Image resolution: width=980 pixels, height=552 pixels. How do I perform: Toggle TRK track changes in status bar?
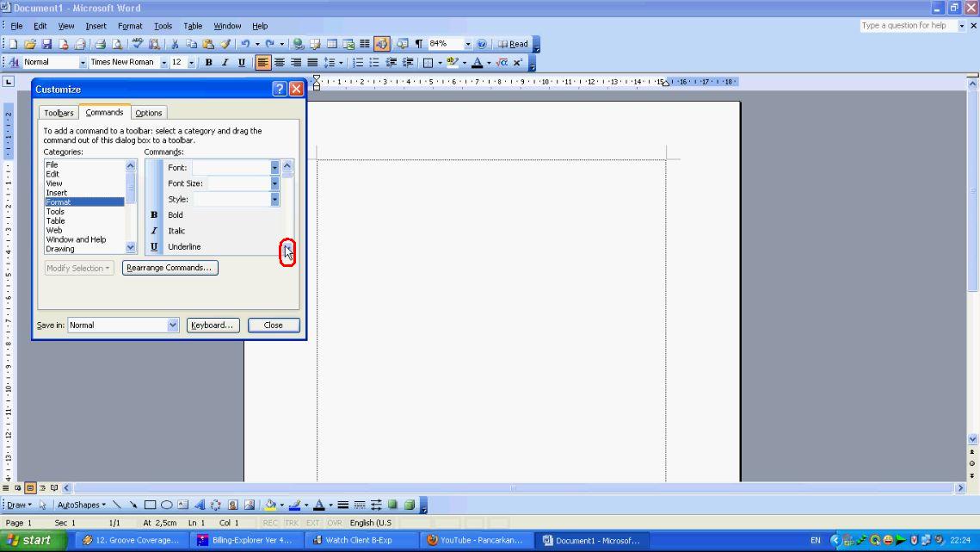(292, 523)
